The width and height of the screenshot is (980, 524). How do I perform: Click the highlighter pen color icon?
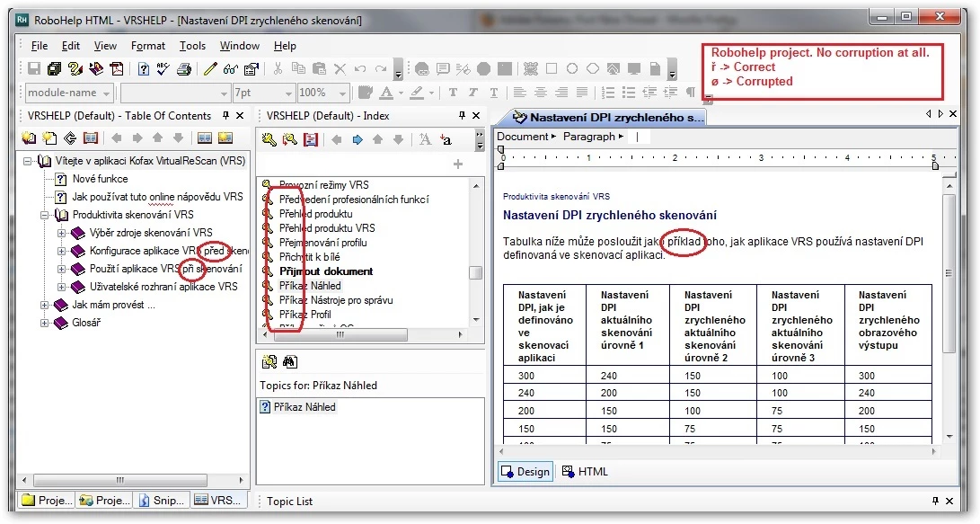point(417,93)
